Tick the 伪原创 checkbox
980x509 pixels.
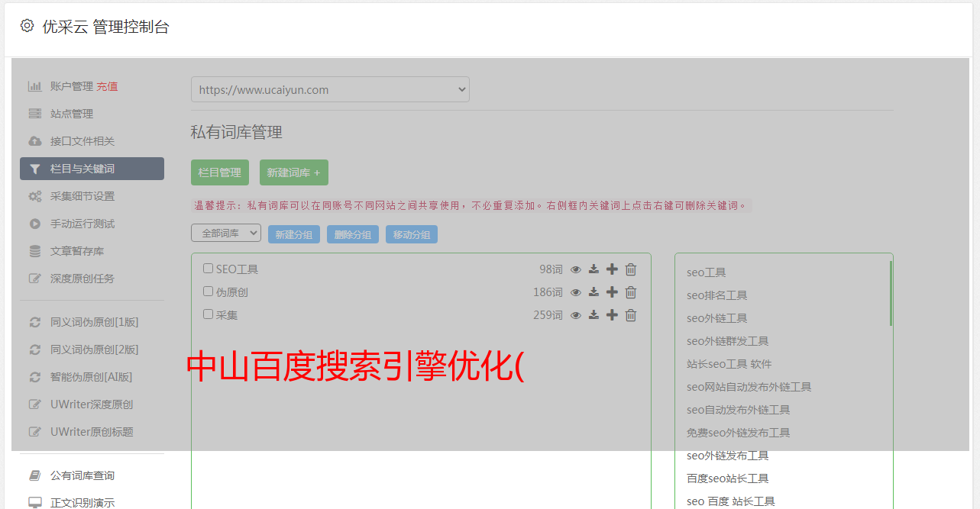[208, 292]
